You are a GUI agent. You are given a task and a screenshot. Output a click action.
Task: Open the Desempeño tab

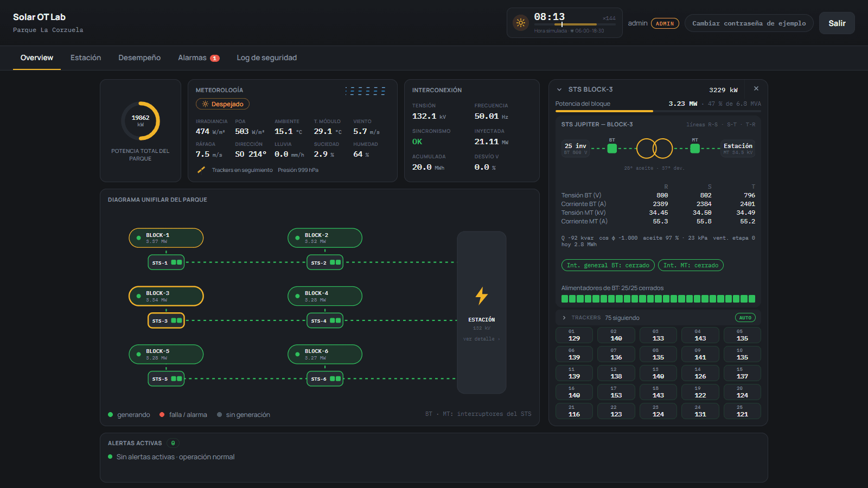pos(139,58)
